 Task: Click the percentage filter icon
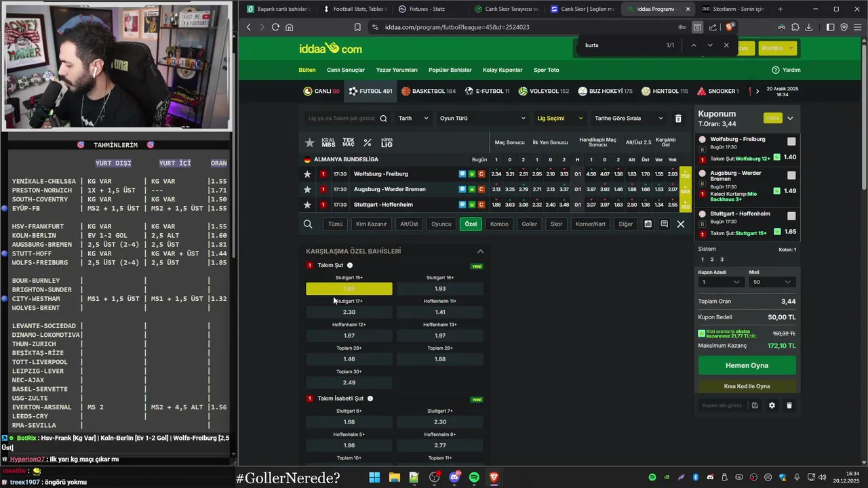pyautogui.click(x=368, y=142)
